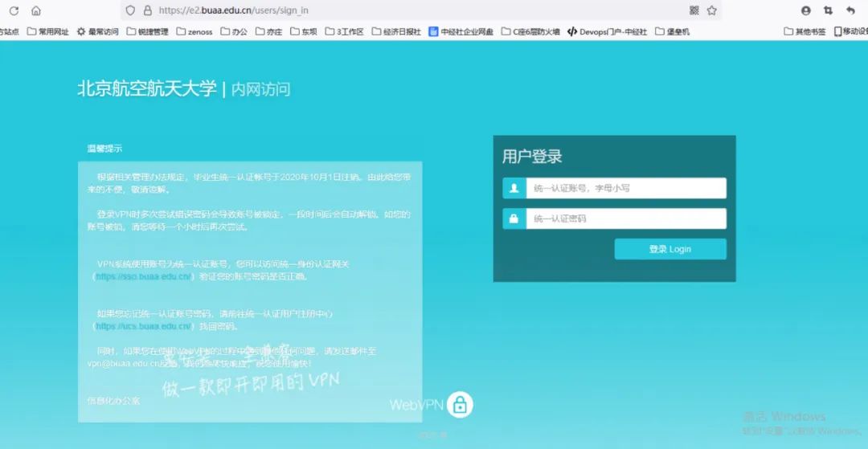Viewport: 868px width, 449px height.
Task: Open the zenoss bookmark folder
Action: (194, 31)
